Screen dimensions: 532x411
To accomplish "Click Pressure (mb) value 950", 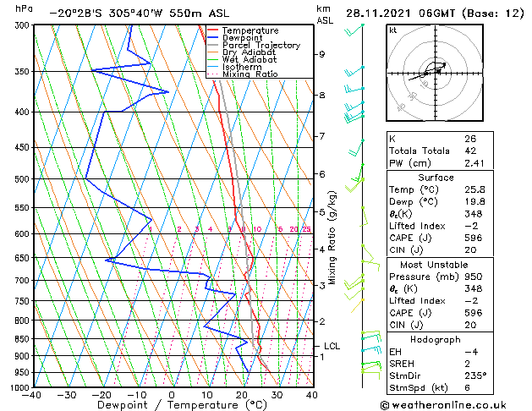I will point(474,277).
